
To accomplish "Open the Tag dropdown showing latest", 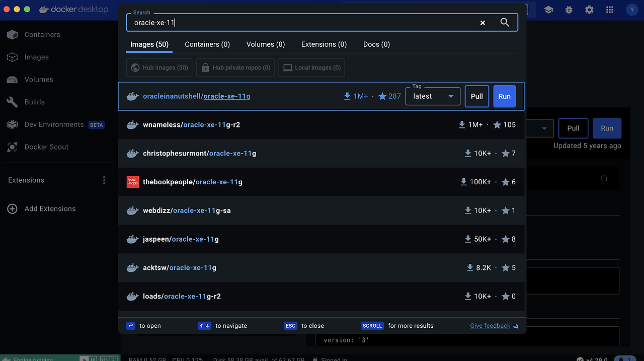I will coord(433,96).
